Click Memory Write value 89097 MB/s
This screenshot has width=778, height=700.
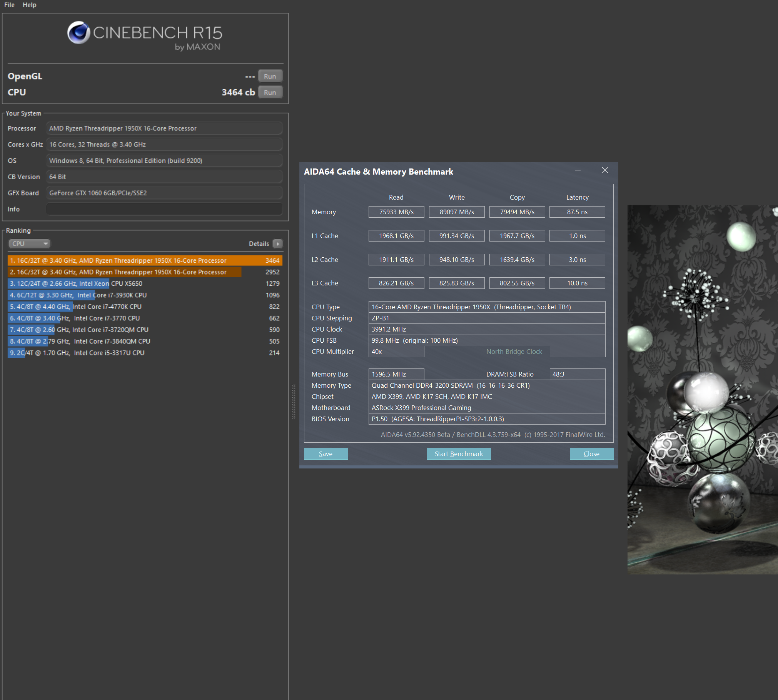click(457, 212)
